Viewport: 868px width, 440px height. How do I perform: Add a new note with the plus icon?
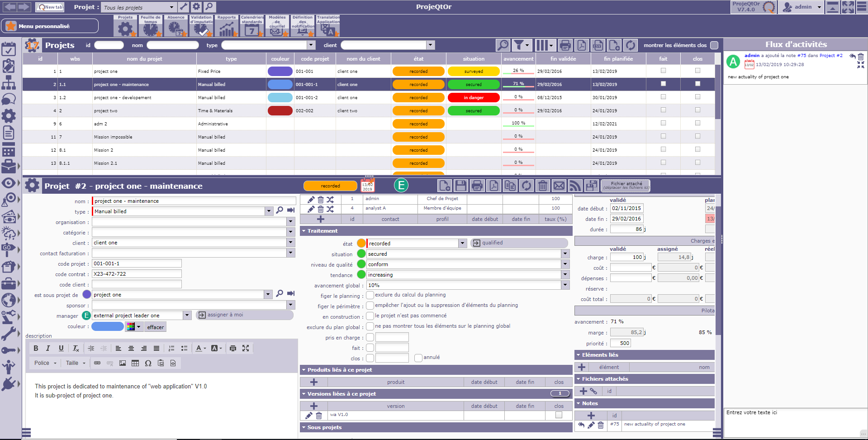coord(591,416)
